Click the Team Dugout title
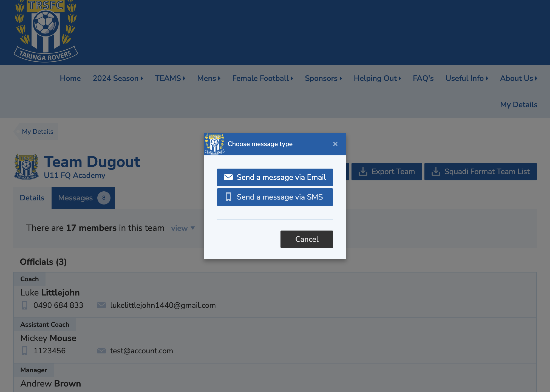Screen dimensions: 550x392 [92, 162]
